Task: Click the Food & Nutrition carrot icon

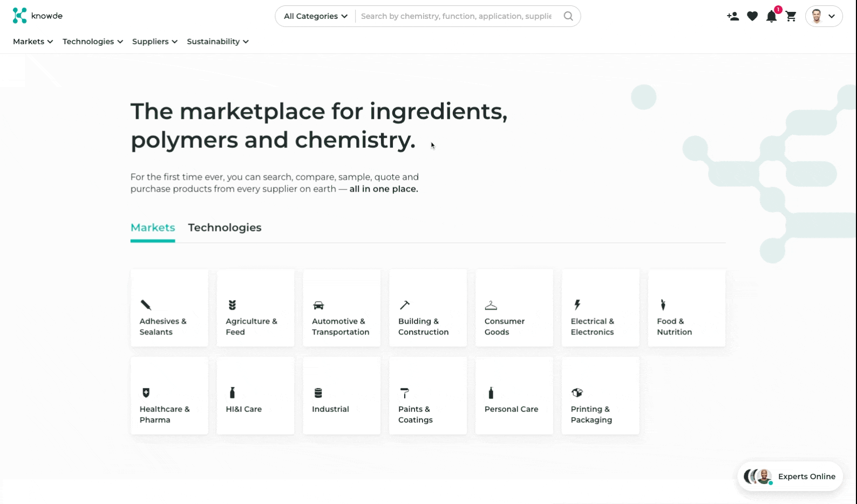Action: (x=663, y=305)
